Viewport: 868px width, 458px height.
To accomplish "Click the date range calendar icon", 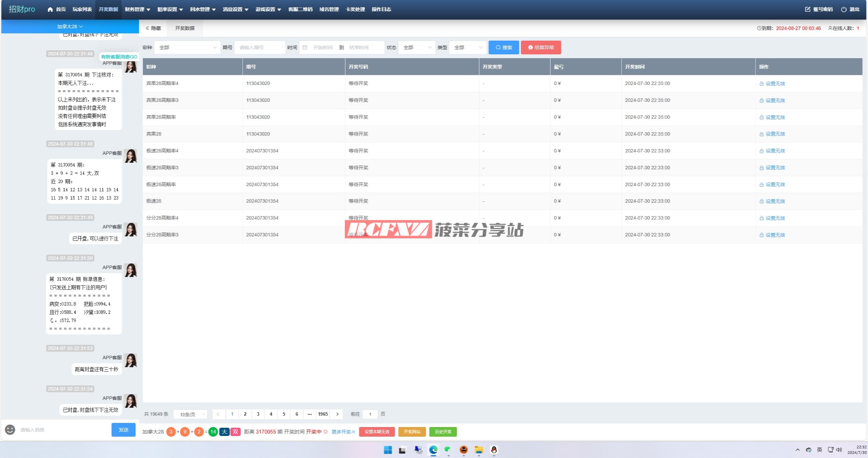I will tap(305, 47).
